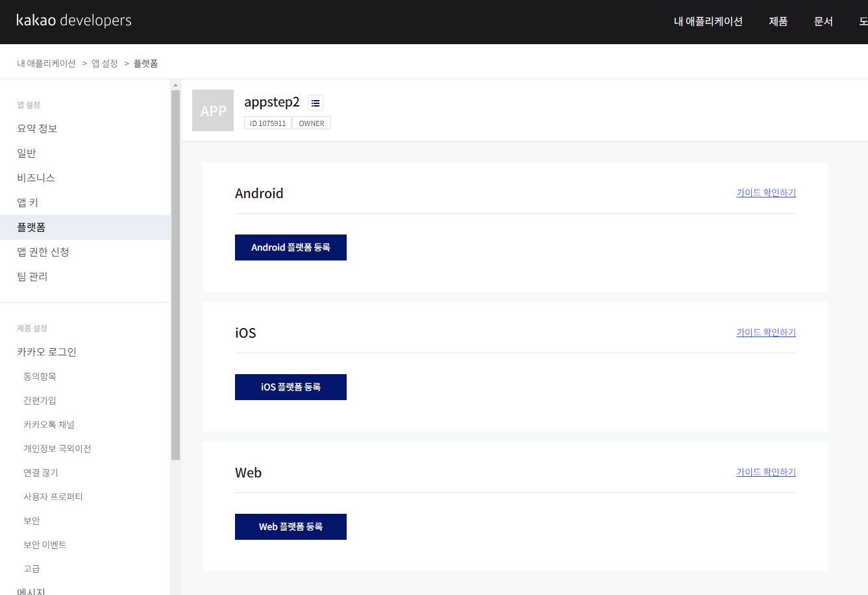Click the OWNER badge
This screenshot has height=595, width=868.
click(312, 123)
